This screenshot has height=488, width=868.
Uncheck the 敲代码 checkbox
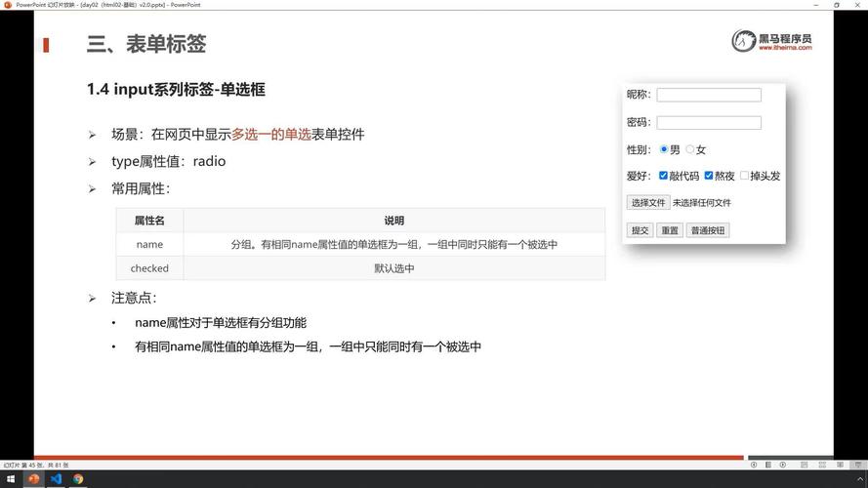663,176
